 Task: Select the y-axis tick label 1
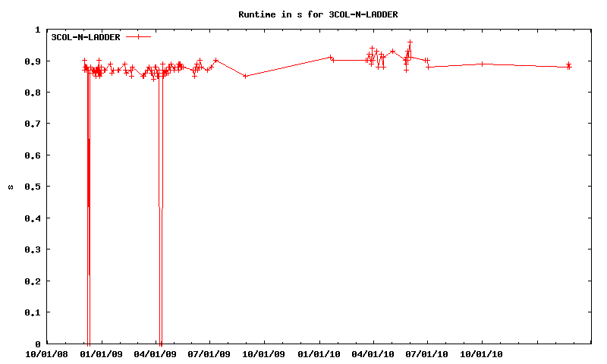[x=37, y=30]
